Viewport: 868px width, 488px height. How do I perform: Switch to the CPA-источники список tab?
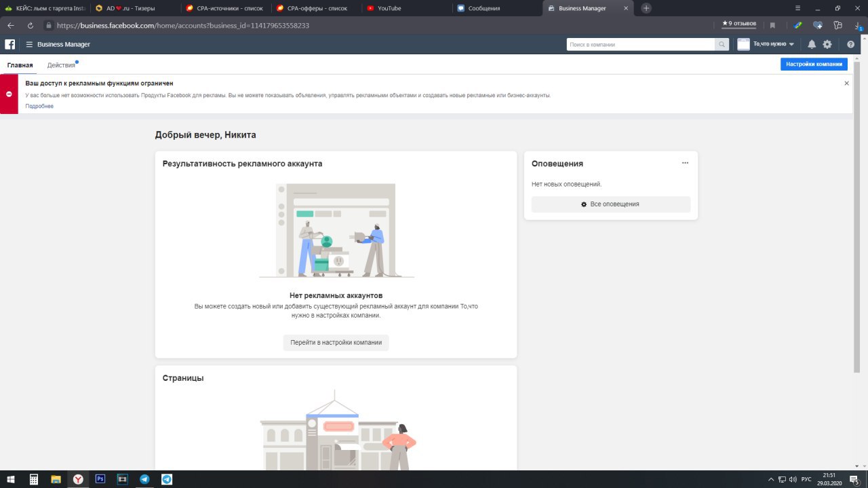pyautogui.click(x=226, y=8)
